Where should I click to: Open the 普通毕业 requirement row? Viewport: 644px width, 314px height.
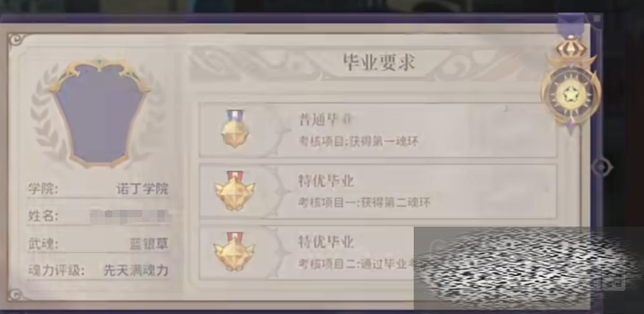pyautogui.click(x=378, y=130)
